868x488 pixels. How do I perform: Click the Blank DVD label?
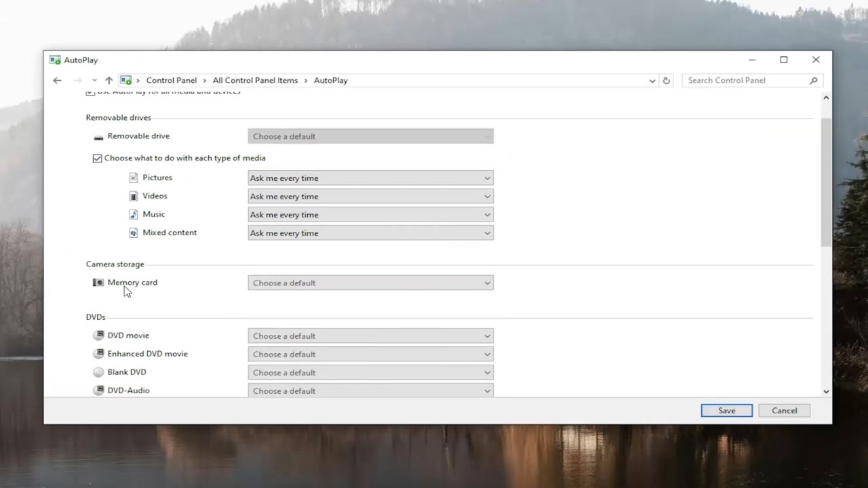coord(127,372)
